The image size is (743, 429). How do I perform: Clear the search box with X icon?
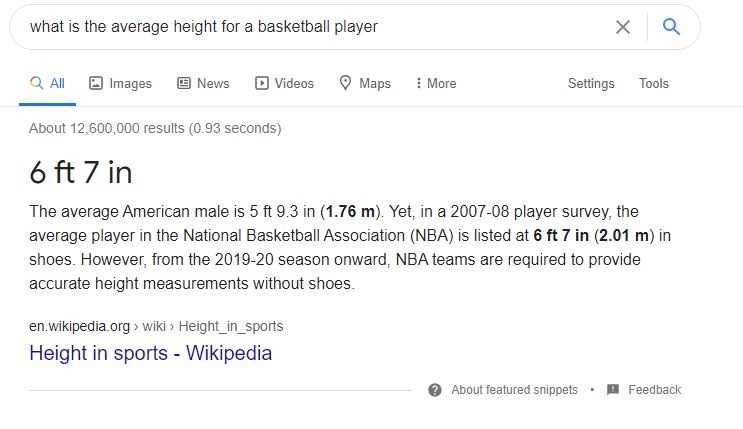tap(623, 27)
